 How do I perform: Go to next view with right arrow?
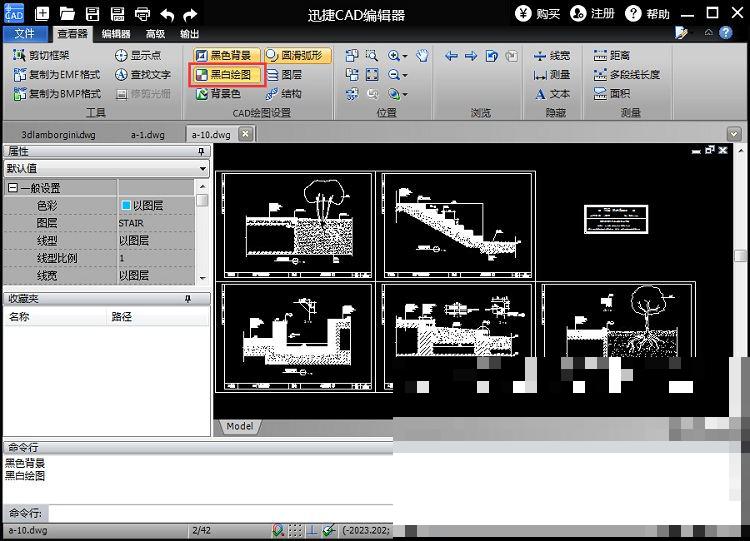tap(471, 56)
